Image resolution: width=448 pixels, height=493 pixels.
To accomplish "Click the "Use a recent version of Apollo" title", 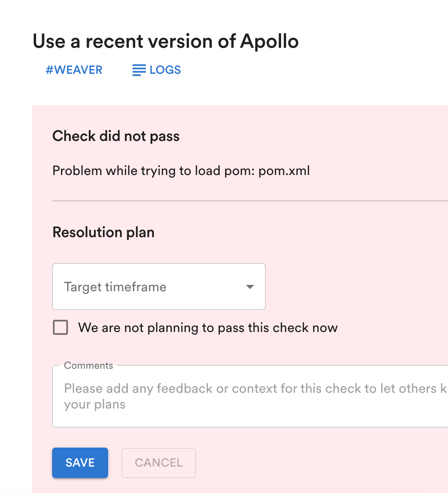I will 166,41.
